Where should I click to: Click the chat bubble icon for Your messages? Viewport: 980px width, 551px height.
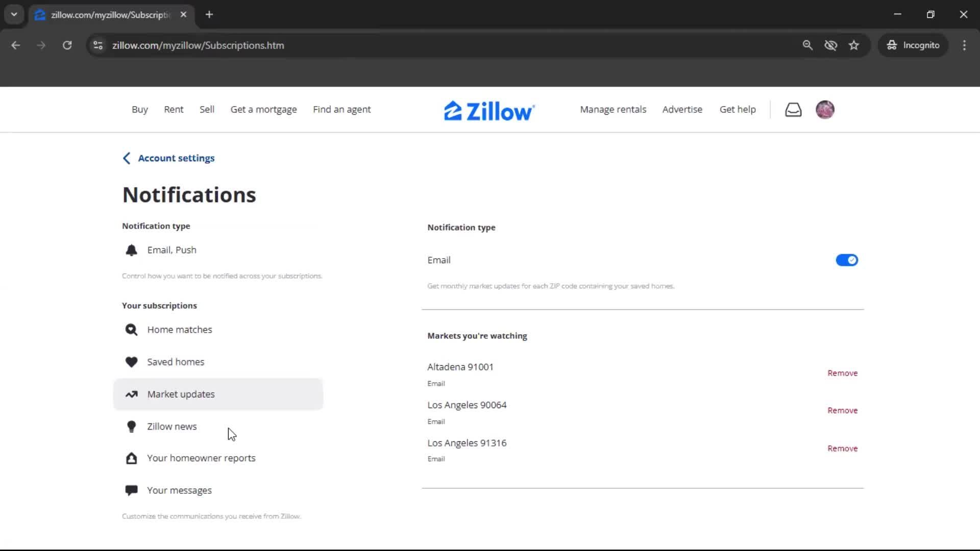point(131,490)
